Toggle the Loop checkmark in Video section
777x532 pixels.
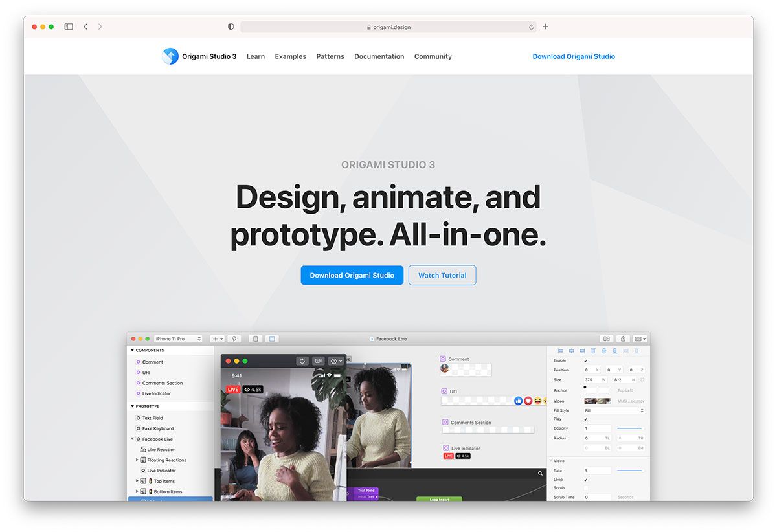click(x=586, y=480)
